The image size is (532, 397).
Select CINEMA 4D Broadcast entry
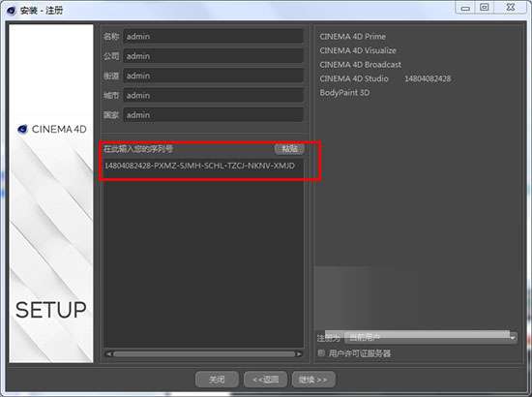tap(361, 65)
